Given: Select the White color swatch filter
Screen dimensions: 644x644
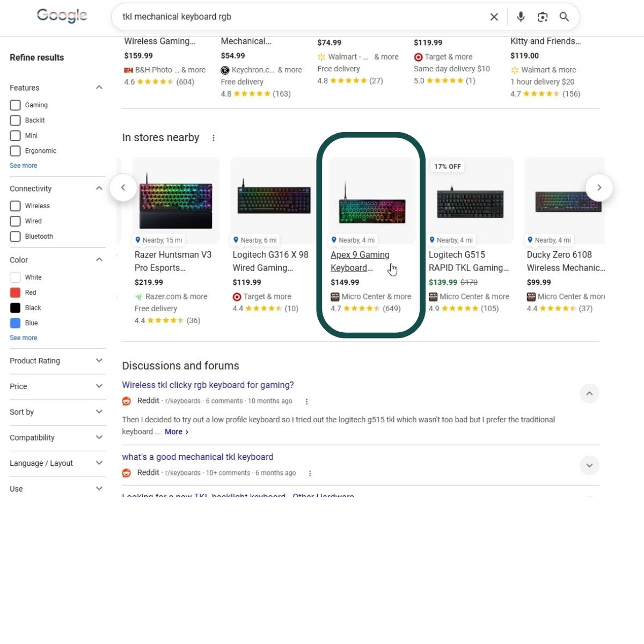Looking at the screenshot, I should tap(16, 277).
